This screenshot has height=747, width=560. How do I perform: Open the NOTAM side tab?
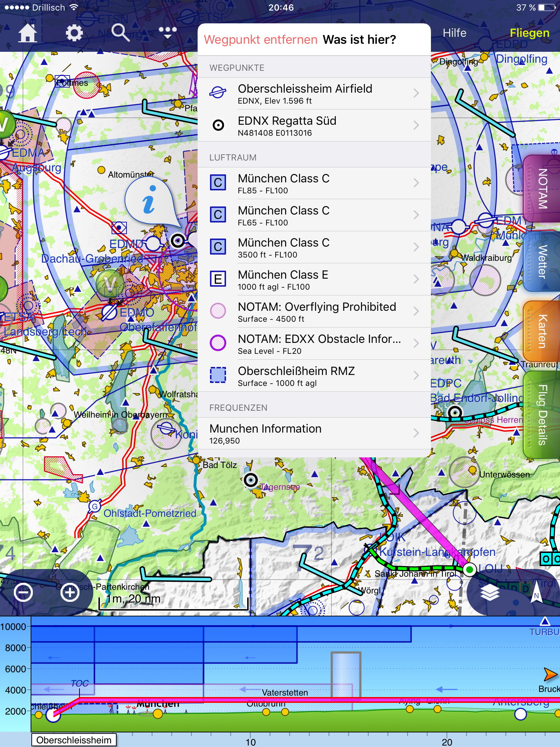click(x=542, y=189)
